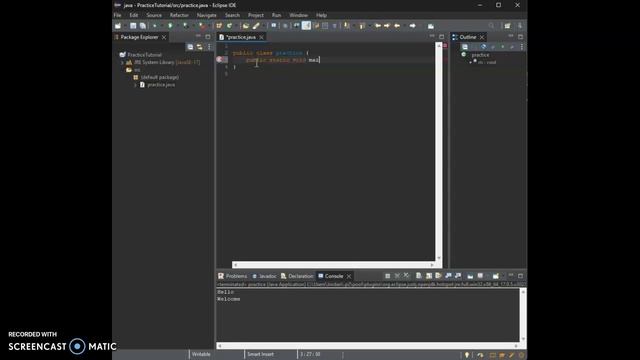The height and width of the screenshot is (360, 640).
Task: Click the error marker on line 2
Action: [220, 60]
